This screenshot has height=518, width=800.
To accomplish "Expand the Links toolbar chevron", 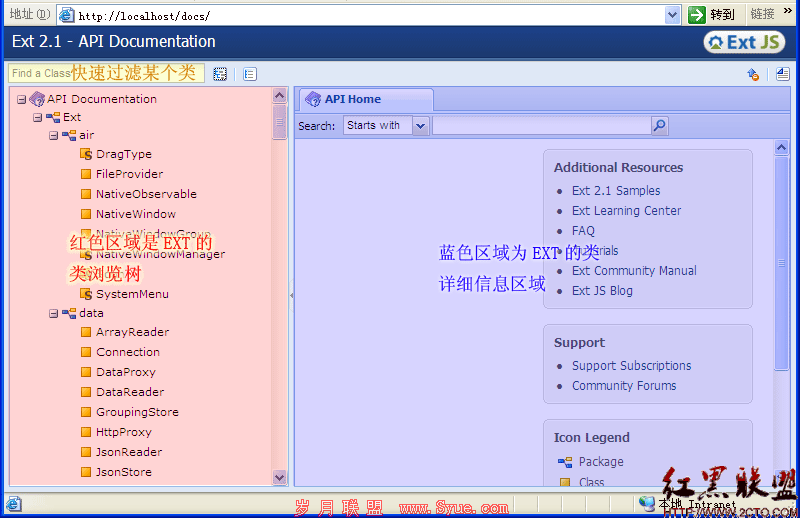I will point(788,11).
